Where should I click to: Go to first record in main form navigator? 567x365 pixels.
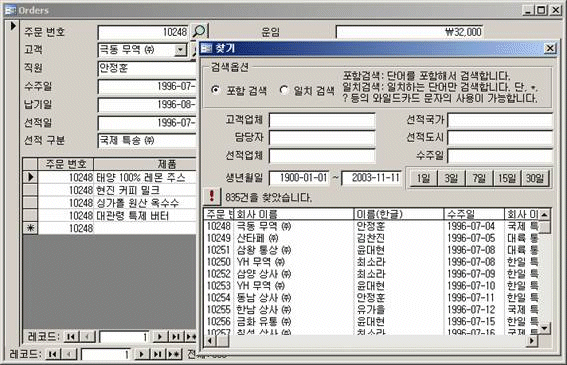[x=53, y=354]
